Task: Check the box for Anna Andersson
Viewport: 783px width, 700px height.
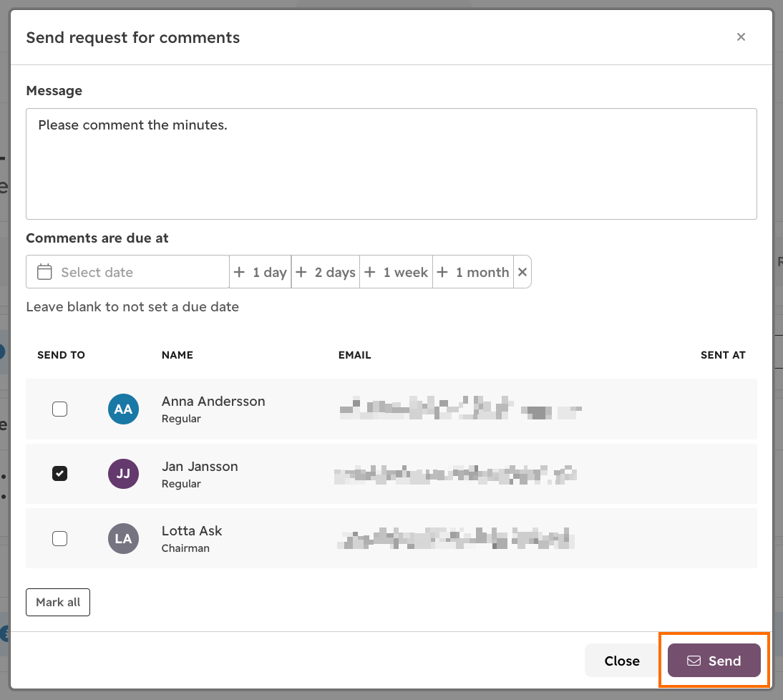Action: point(60,409)
